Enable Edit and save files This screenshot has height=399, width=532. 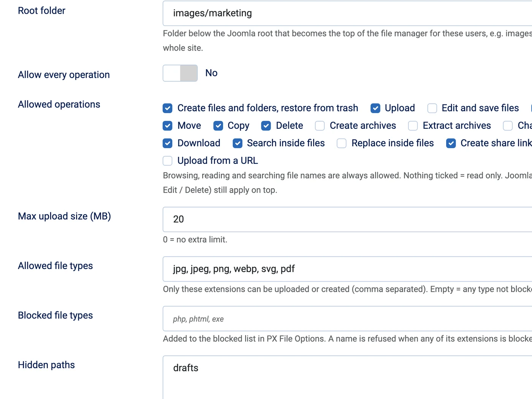point(432,108)
